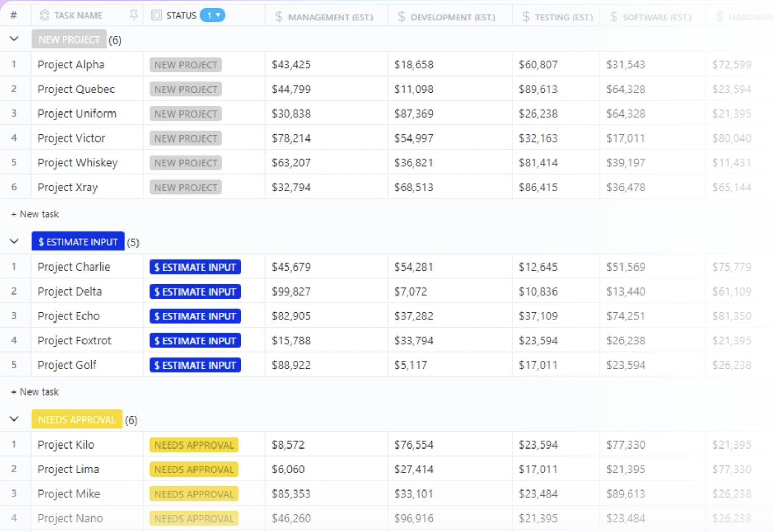
Task: Sort by Task Name column header
Action: click(x=78, y=16)
